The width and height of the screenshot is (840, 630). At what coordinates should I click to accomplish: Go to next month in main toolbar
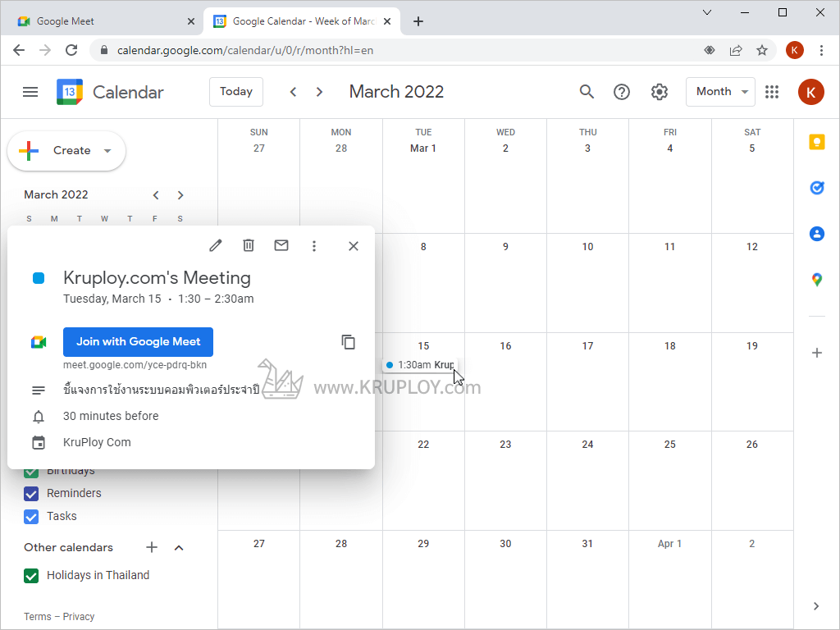(319, 92)
